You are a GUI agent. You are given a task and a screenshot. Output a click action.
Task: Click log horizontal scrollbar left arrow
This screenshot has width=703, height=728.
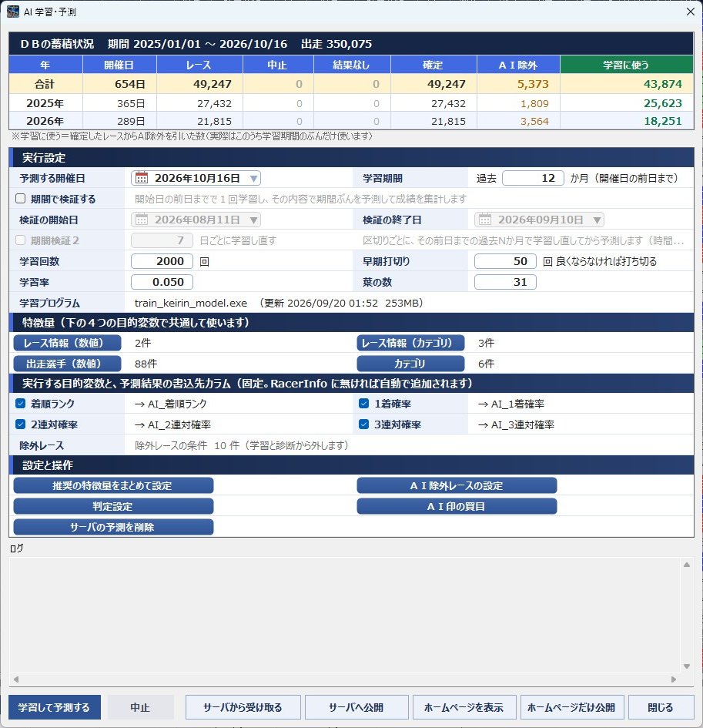(16, 679)
